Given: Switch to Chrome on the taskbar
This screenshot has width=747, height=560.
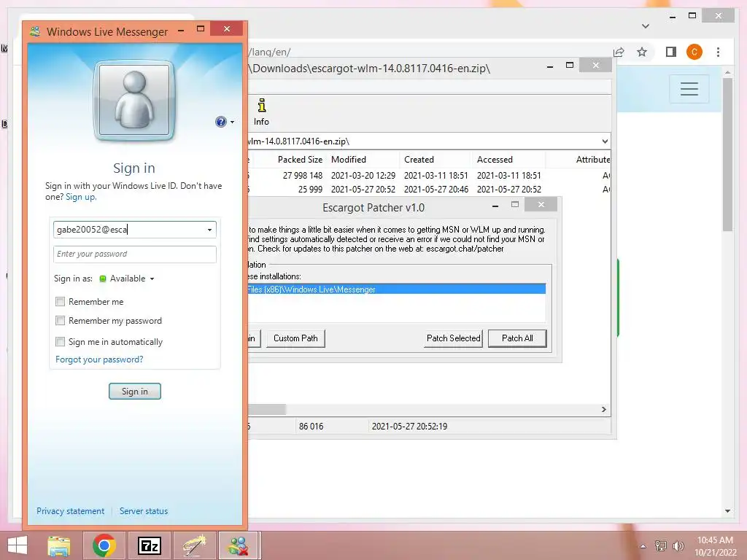Looking at the screenshot, I should click(104, 545).
